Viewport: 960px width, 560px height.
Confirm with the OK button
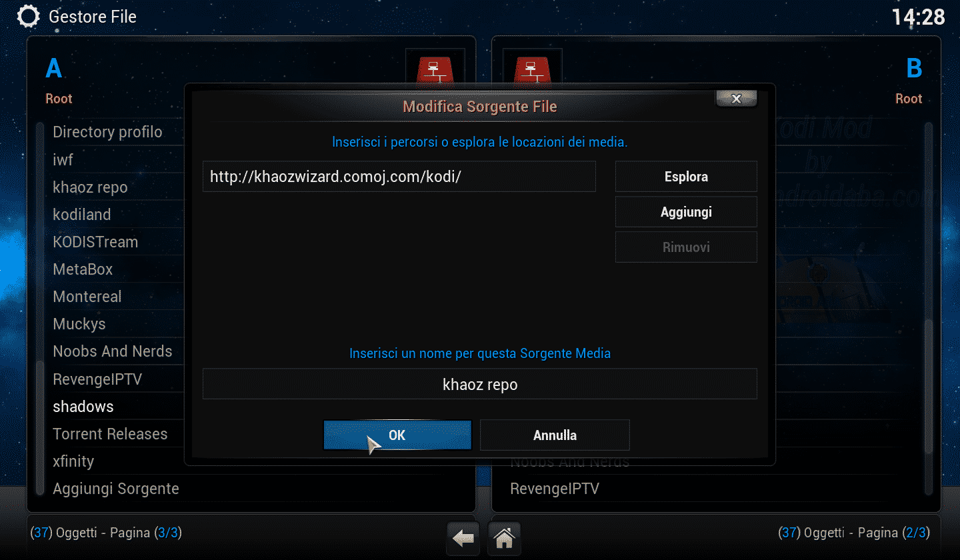tap(397, 435)
